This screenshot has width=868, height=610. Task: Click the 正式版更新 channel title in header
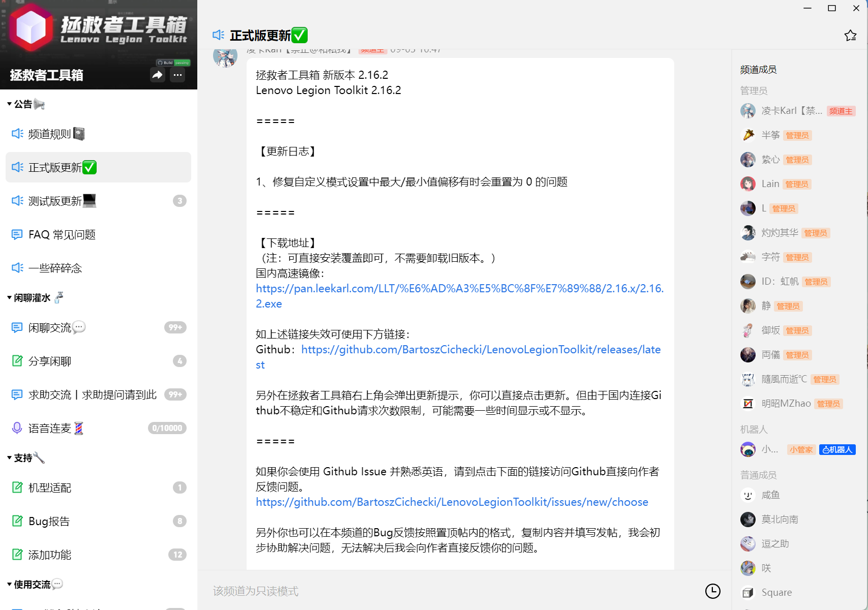269,35
